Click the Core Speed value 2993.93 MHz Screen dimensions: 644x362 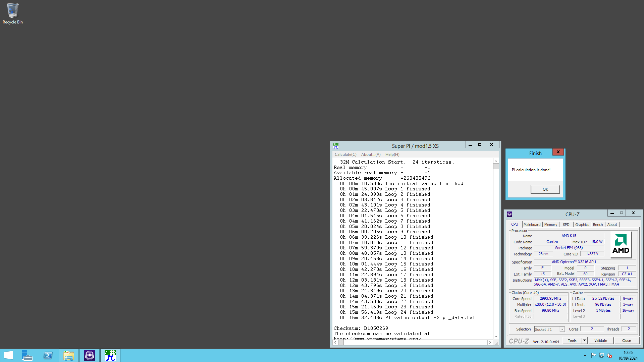(x=550, y=298)
